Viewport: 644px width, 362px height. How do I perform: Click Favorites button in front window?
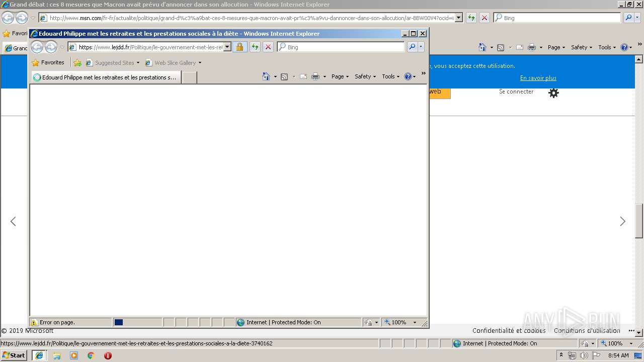pos(48,63)
